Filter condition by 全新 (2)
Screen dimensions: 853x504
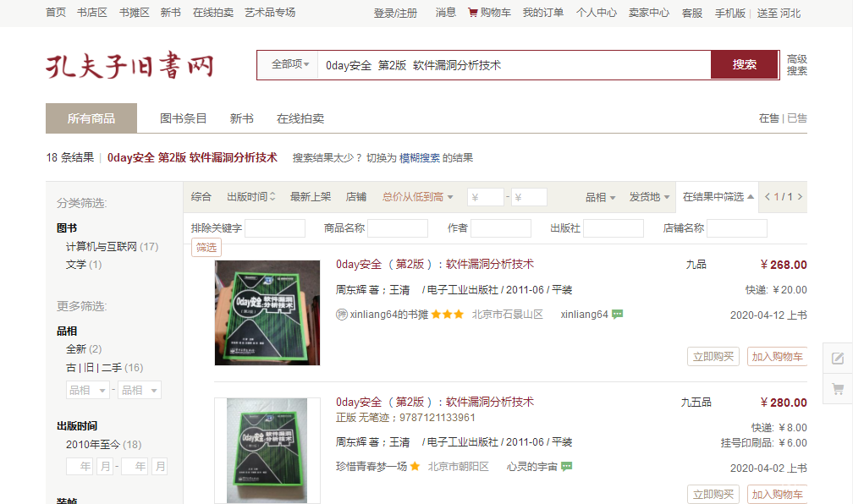[84, 349]
